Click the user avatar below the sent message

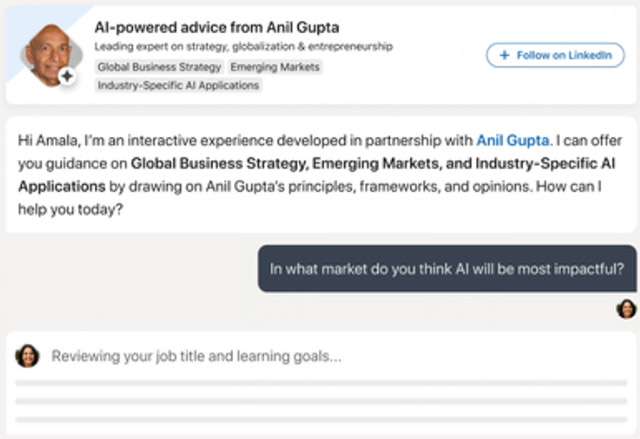626,309
